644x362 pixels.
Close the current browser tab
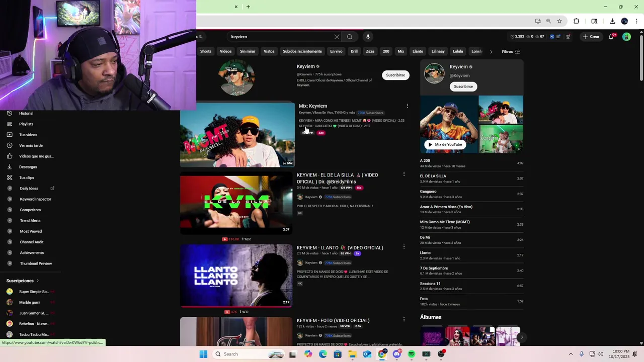tap(236, 7)
